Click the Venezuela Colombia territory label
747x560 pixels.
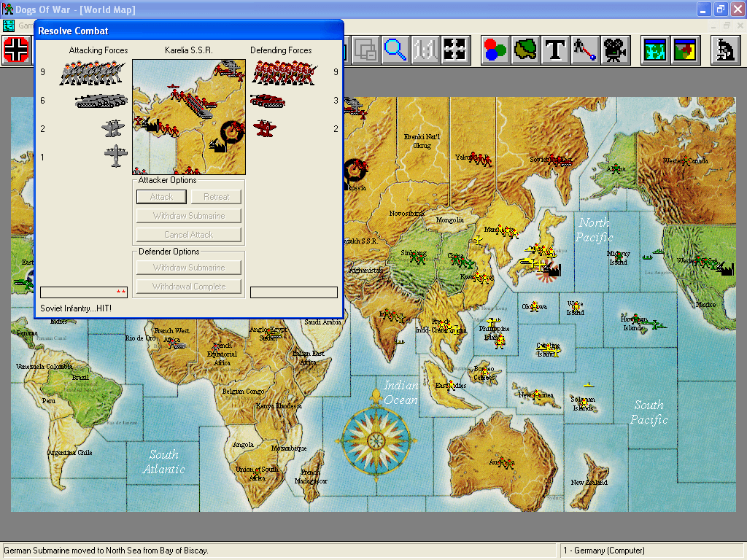tap(44, 367)
